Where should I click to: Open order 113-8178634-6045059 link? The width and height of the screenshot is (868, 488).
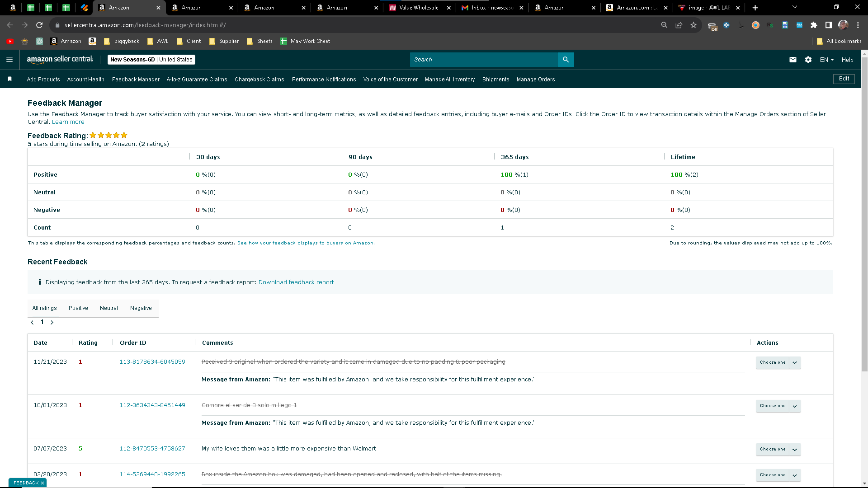[x=152, y=362]
